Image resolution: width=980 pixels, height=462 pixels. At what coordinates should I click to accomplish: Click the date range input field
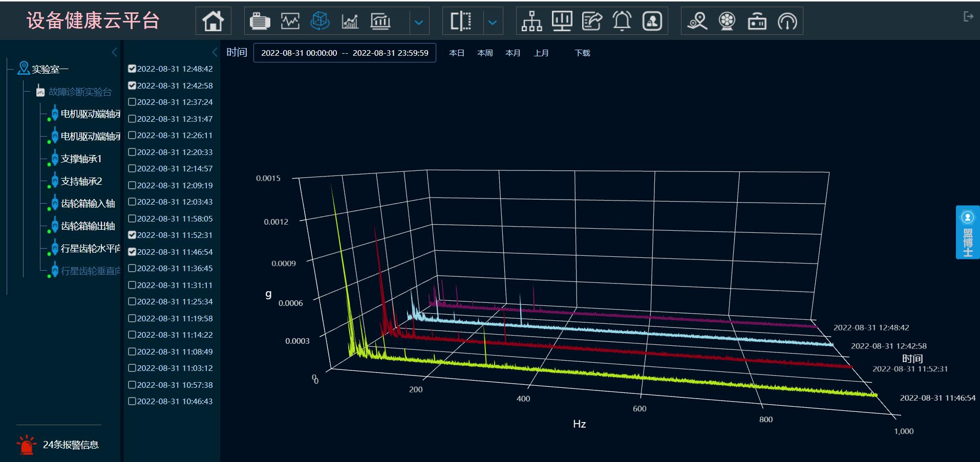point(345,53)
